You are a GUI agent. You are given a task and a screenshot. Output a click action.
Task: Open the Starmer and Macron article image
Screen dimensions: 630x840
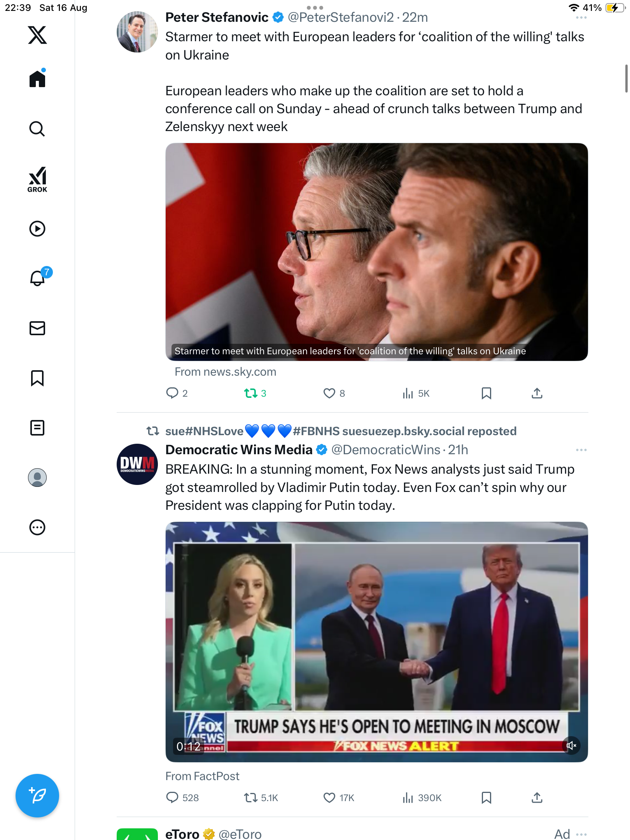376,249
